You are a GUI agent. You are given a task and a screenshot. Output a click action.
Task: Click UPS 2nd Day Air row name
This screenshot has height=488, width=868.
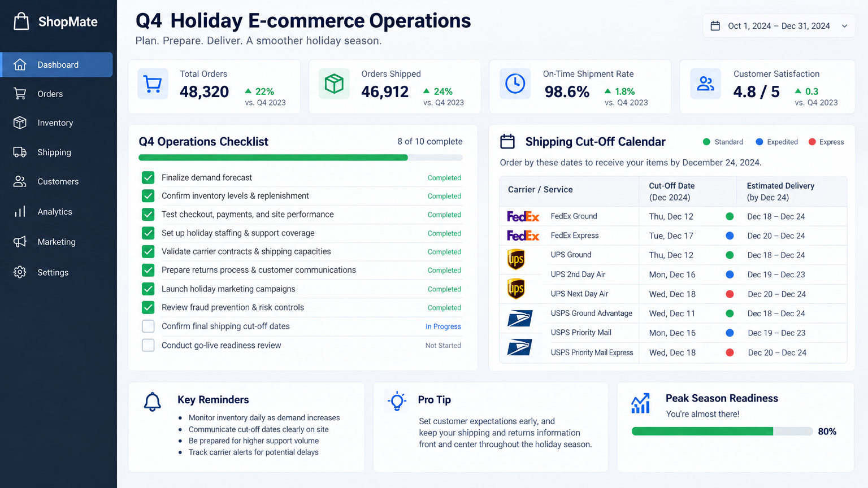pos(578,274)
